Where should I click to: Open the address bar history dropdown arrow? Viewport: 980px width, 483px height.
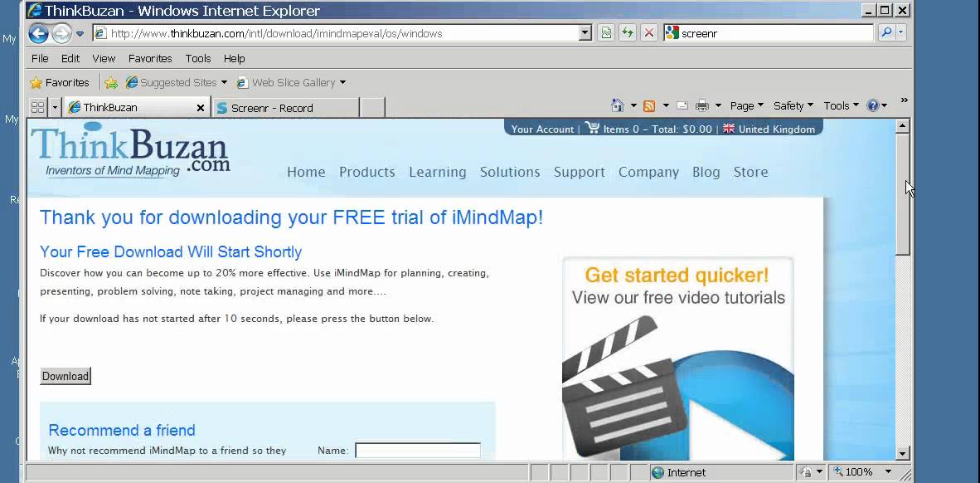pyautogui.click(x=585, y=34)
